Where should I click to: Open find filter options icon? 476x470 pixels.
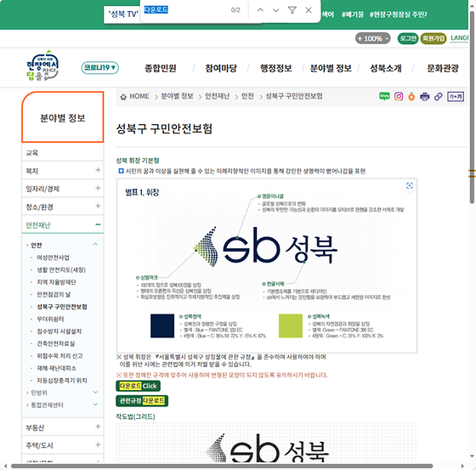(292, 10)
